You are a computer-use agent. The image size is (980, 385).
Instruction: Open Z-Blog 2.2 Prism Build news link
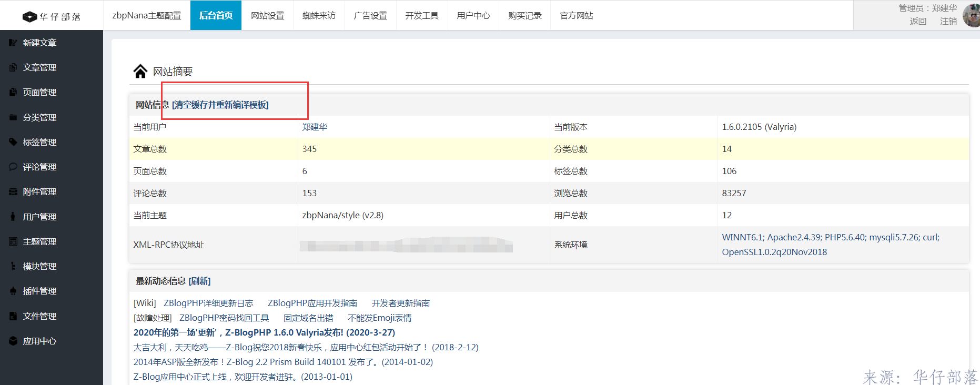[283, 362]
